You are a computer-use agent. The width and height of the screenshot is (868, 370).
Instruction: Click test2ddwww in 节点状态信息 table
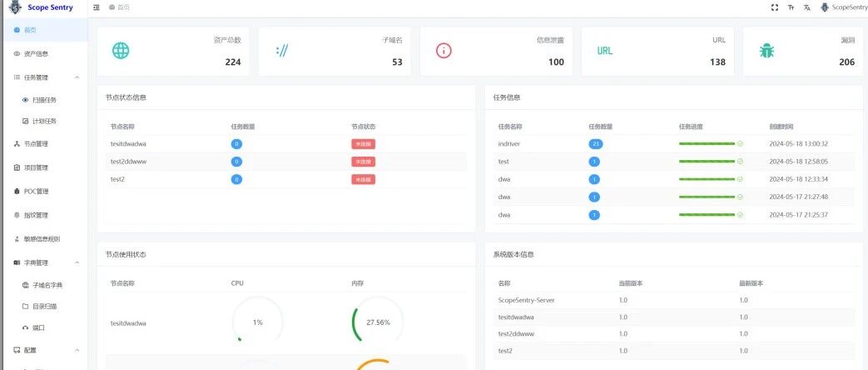pyautogui.click(x=128, y=162)
